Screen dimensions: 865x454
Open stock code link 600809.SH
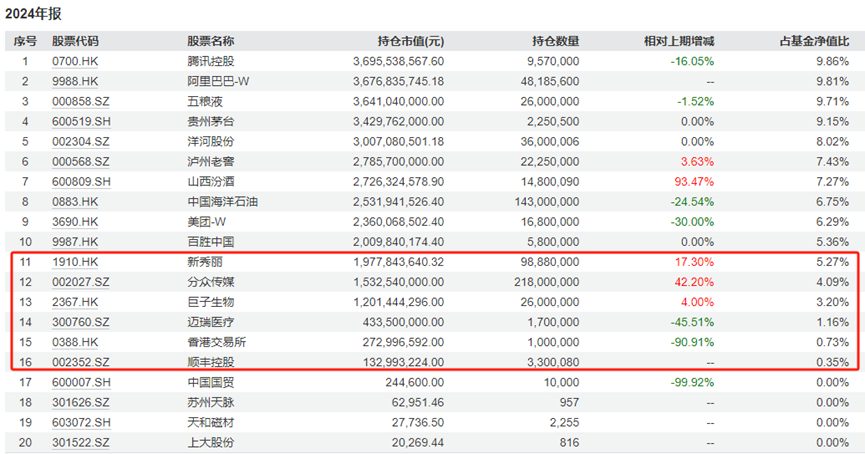pyautogui.click(x=82, y=181)
